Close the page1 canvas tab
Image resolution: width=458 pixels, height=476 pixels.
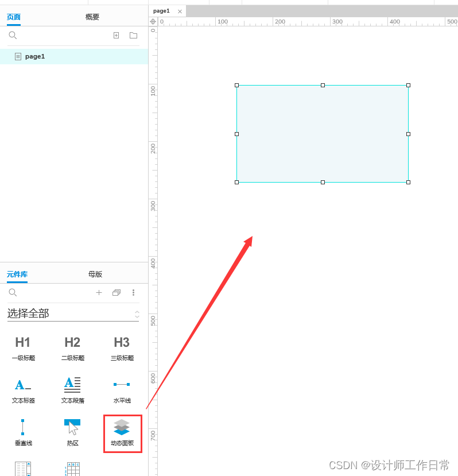(x=180, y=11)
